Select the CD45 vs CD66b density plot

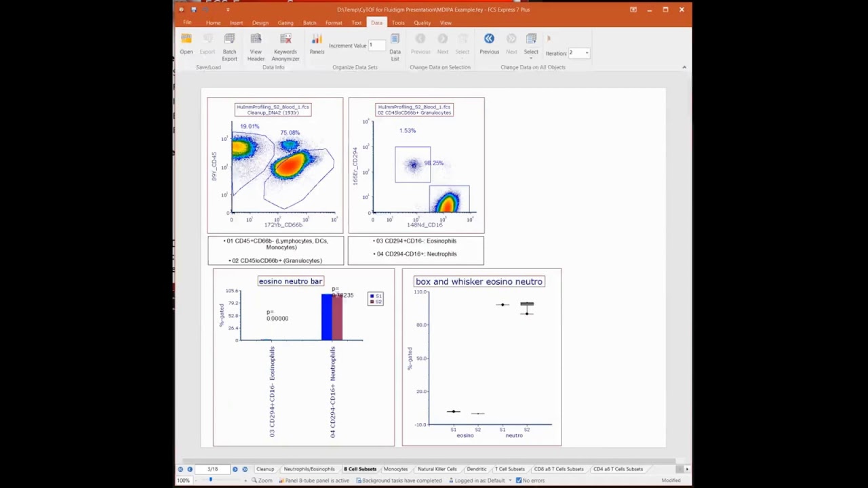click(275, 165)
